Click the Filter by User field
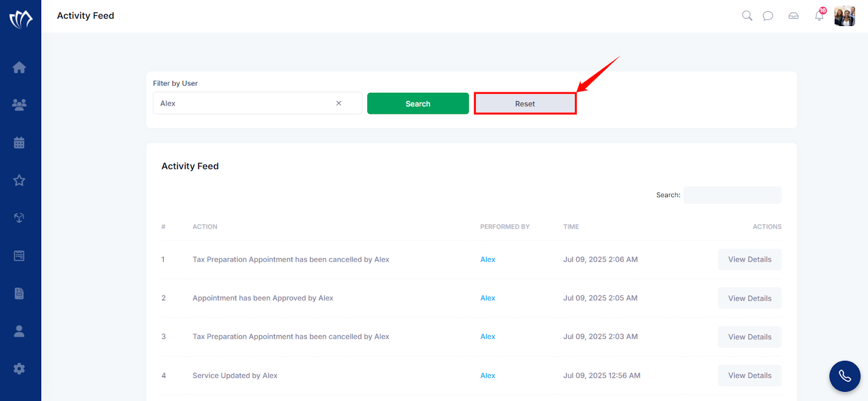 [257, 103]
